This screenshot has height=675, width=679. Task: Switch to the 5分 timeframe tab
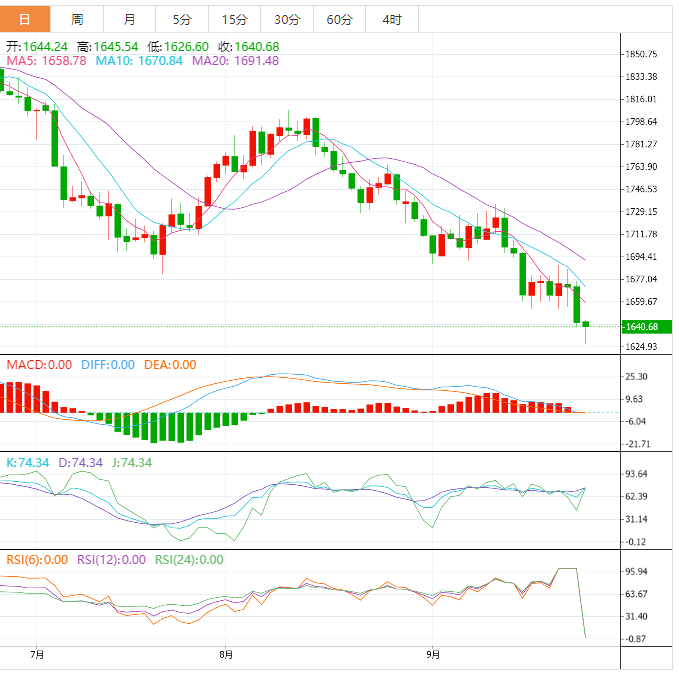[182, 20]
